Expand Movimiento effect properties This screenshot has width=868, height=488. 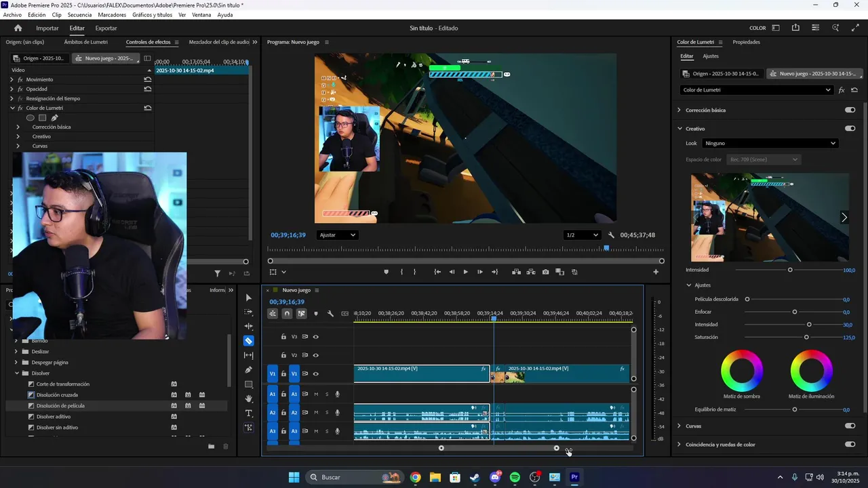click(12, 79)
